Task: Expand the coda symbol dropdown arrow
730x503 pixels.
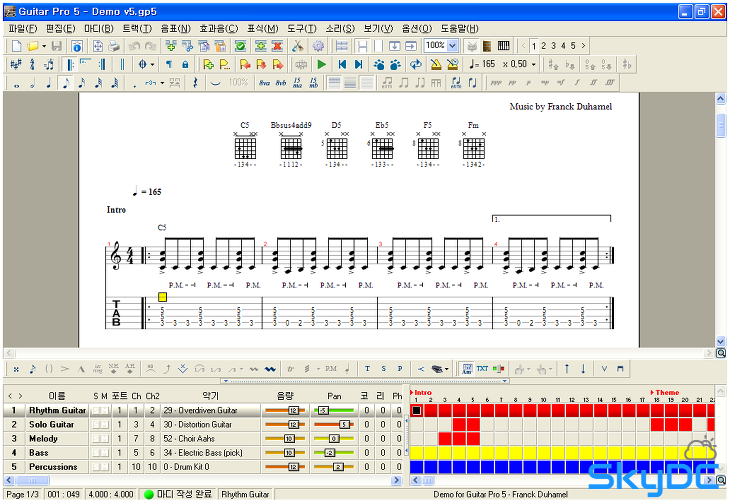Action: pyautogui.click(x=152, y=65)
